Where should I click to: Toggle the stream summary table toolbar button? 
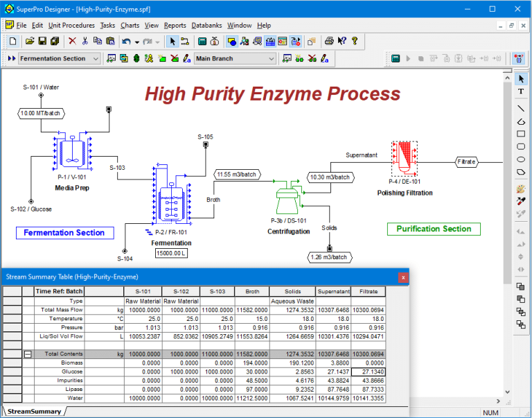[270, 41]
